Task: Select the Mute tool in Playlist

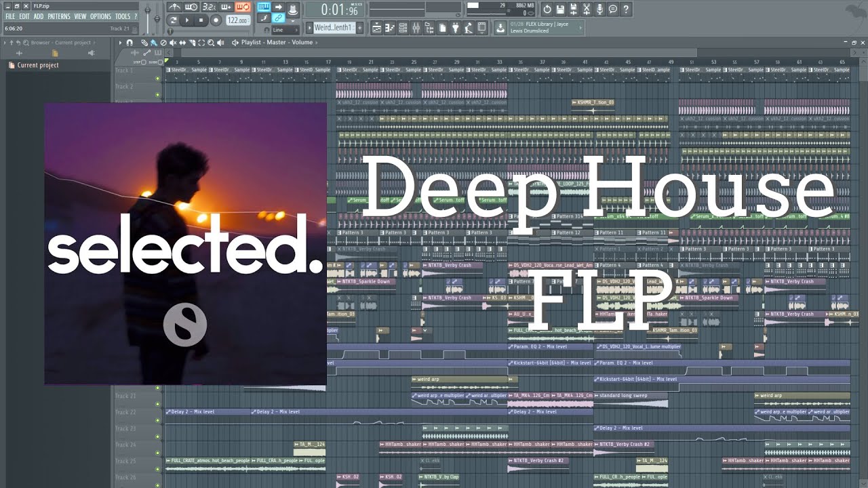Action: (x=173, y=43)
